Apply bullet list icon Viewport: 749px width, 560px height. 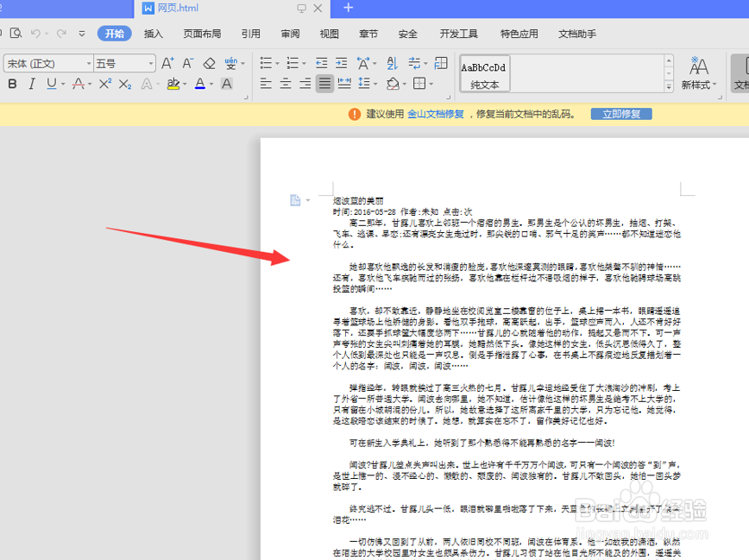tap(266, 63)
